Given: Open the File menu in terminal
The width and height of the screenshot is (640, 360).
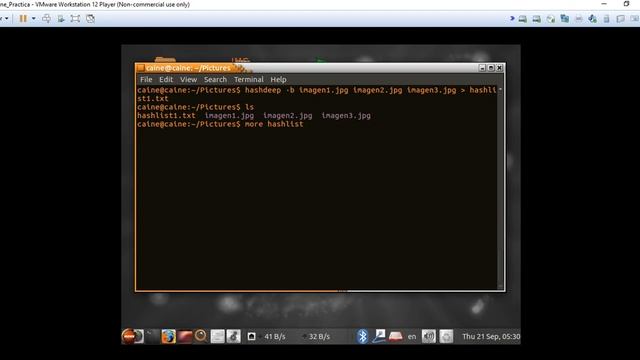Looking at the screenshot, I should pyautogui.click(x=146, y=80).
